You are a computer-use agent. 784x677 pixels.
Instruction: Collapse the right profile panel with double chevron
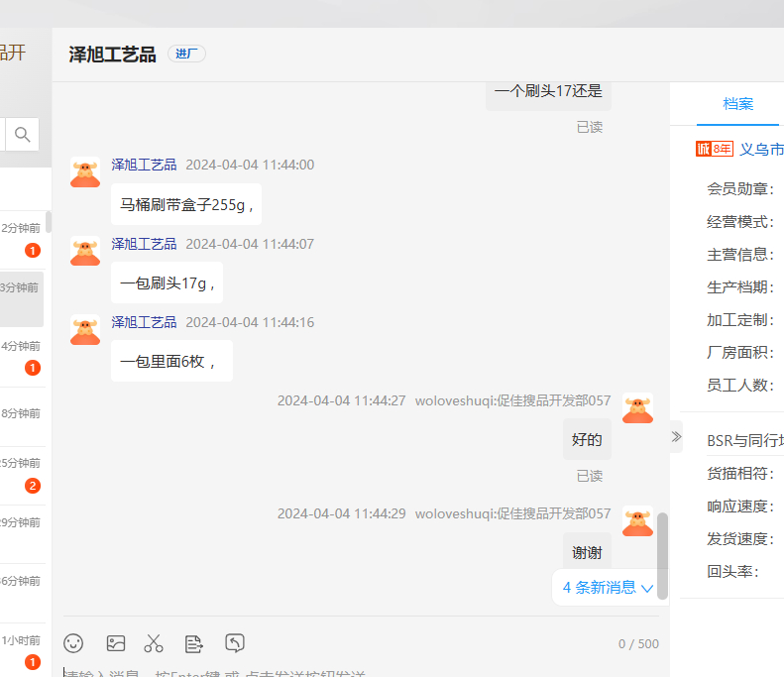[676, 437]
